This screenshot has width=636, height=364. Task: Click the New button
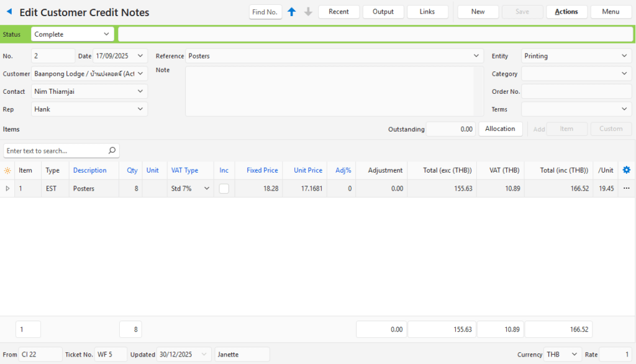tap(478, 12)
